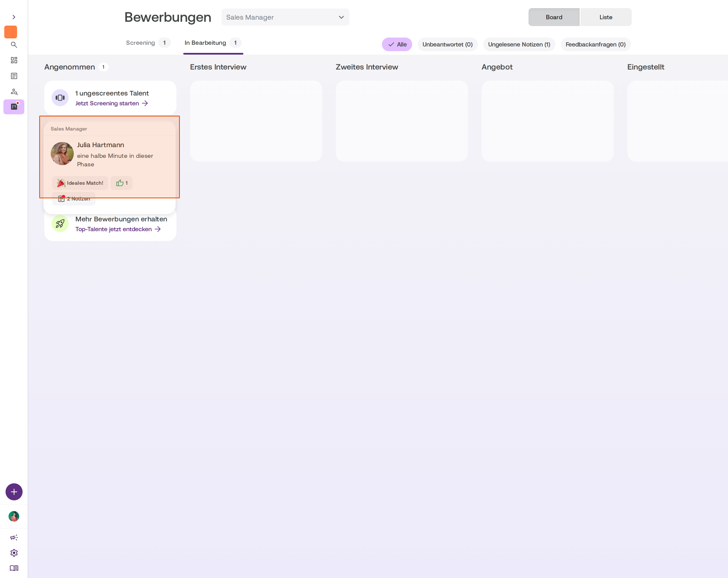This screenshot has height=578, width=728.
Task: Click Top-Talente jetzt entdecken link
Action: 118,229
